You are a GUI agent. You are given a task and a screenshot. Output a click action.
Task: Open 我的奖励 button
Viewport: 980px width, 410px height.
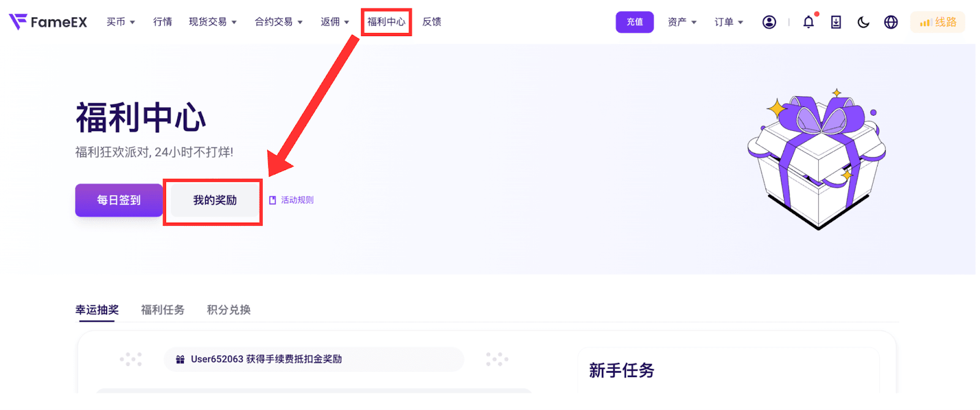coord(215,200)
